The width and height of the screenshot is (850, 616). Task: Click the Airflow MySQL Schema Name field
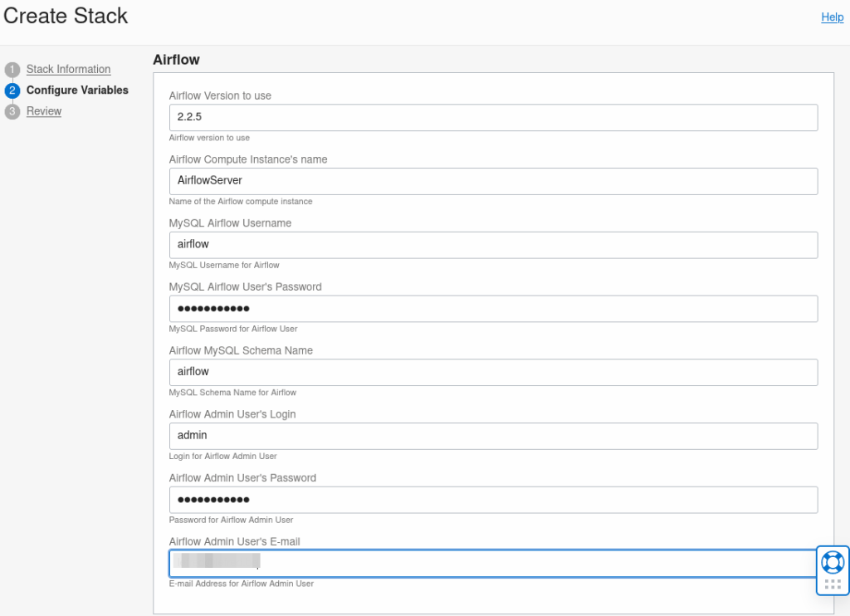(493, 372)
